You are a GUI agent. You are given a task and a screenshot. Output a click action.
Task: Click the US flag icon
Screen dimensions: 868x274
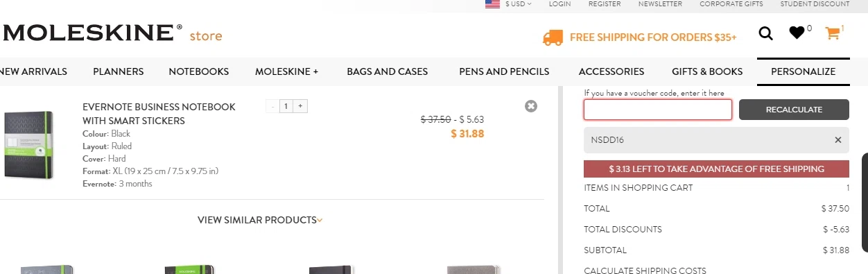coord(492,4)
